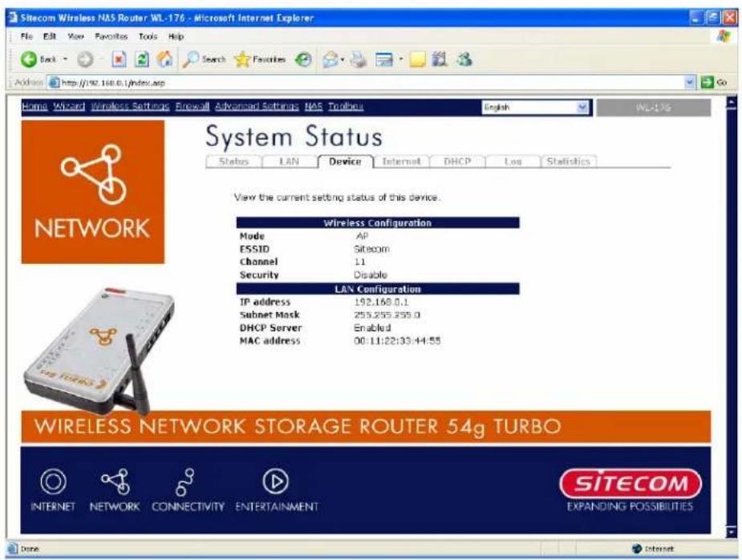
Task: Open the View menu
Action: tap(75, 36)
